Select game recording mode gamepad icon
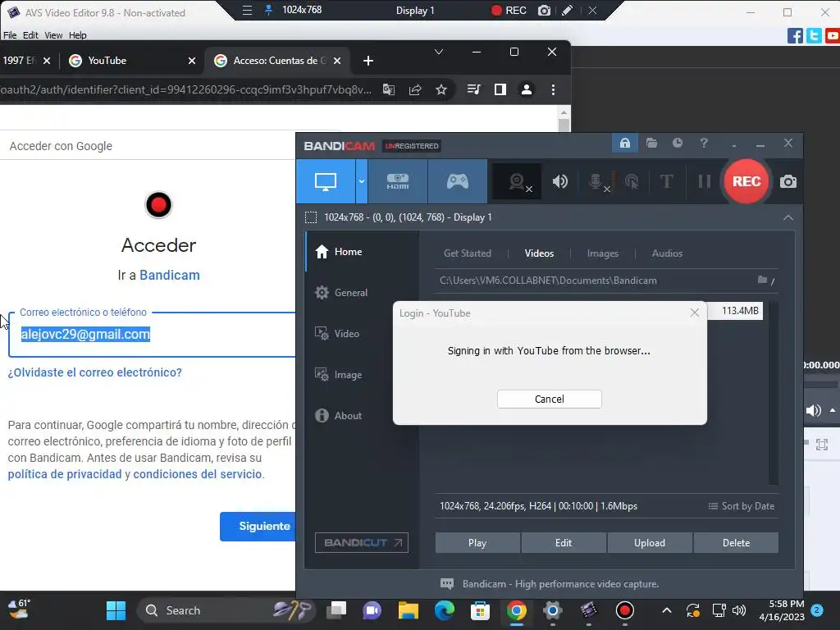The width and height of the screenshot is (840, 630). 458,181
